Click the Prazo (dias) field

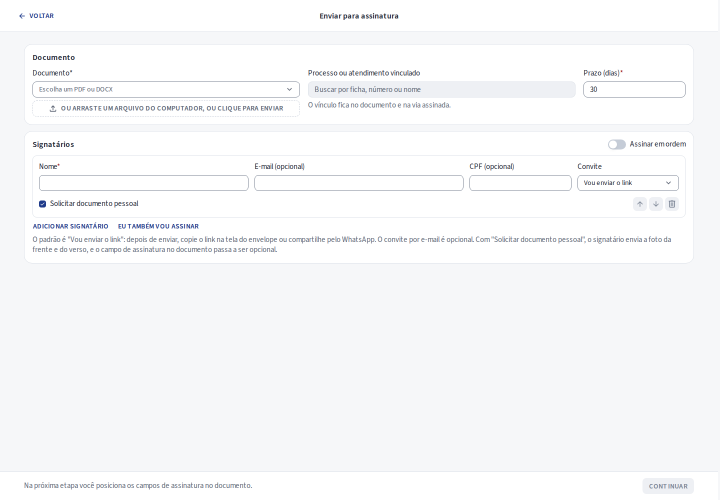(x=634, y=90)
